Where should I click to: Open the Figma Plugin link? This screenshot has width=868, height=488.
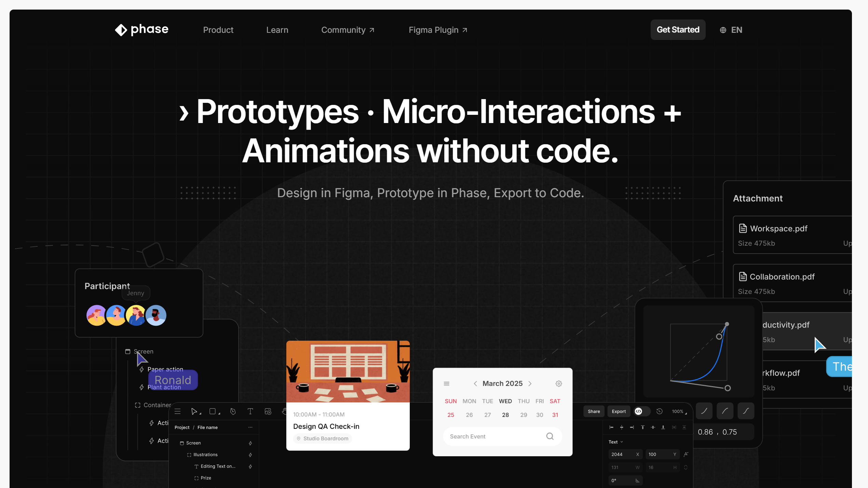pos(438,30)
